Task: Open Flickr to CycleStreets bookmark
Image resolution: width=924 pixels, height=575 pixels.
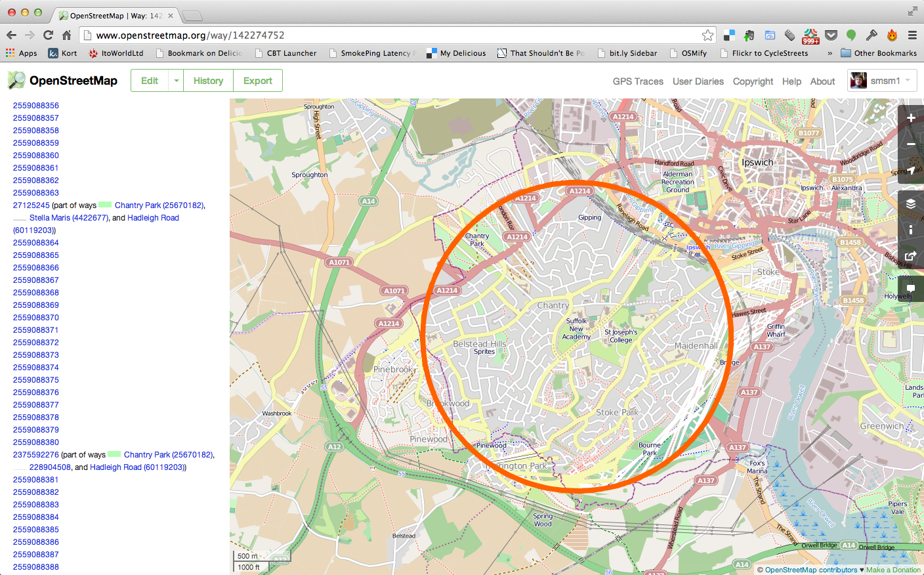Action: click(764, 53)
